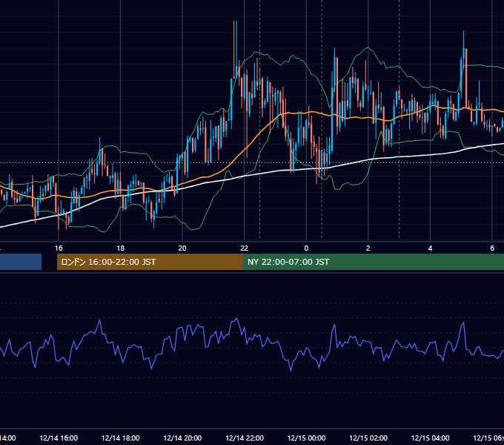The height and width of the screenshot is (445, 504).
Task: Click the ロンドン 16:00-22:00 JST session bar
Action: click(150, 262)
